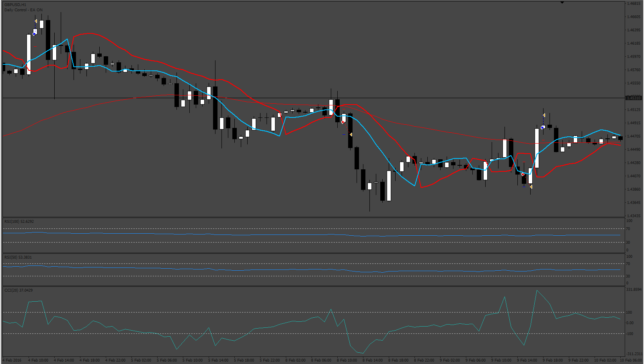The height and width of the screenshot is (364, 644).
Task: Click the 1.45550 price scale label
Action: click(x=634, y=83)
